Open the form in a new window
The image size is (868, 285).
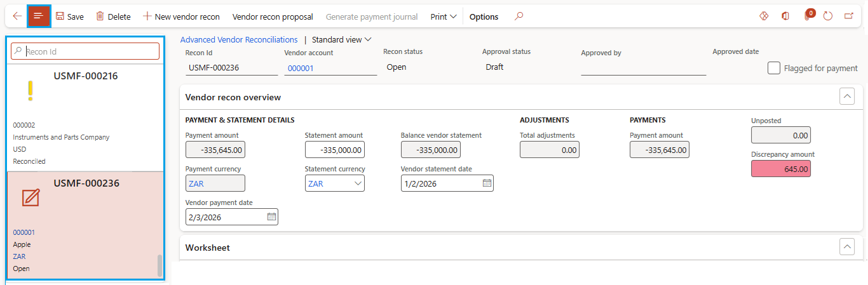pyautogui.click(x=849, y=17)
